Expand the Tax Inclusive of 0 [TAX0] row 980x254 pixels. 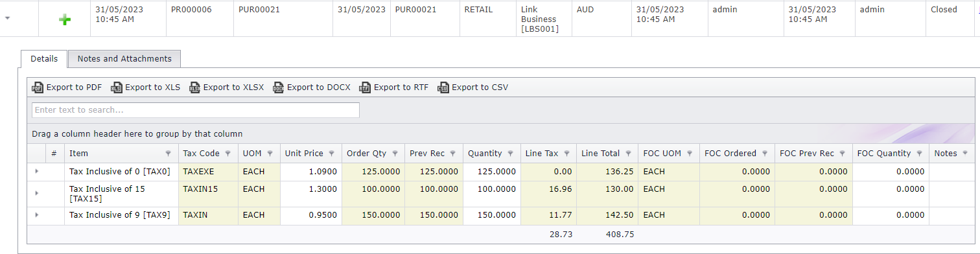tap(36, 171)
